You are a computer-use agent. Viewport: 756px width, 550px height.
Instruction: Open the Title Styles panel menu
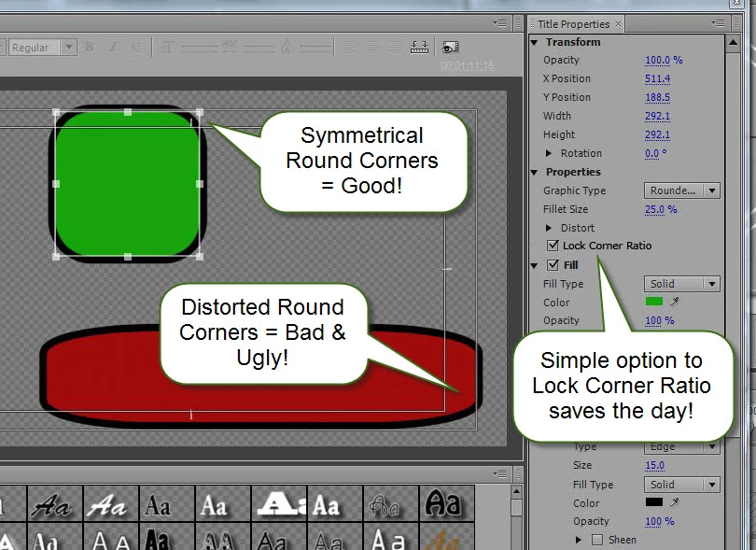point(499,474)
